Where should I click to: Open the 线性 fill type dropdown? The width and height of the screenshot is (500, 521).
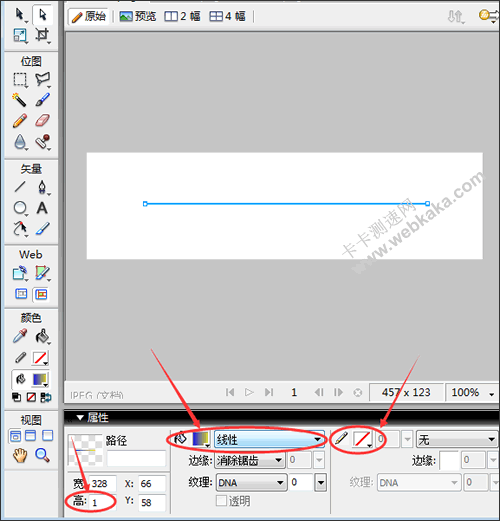point(269,440)
